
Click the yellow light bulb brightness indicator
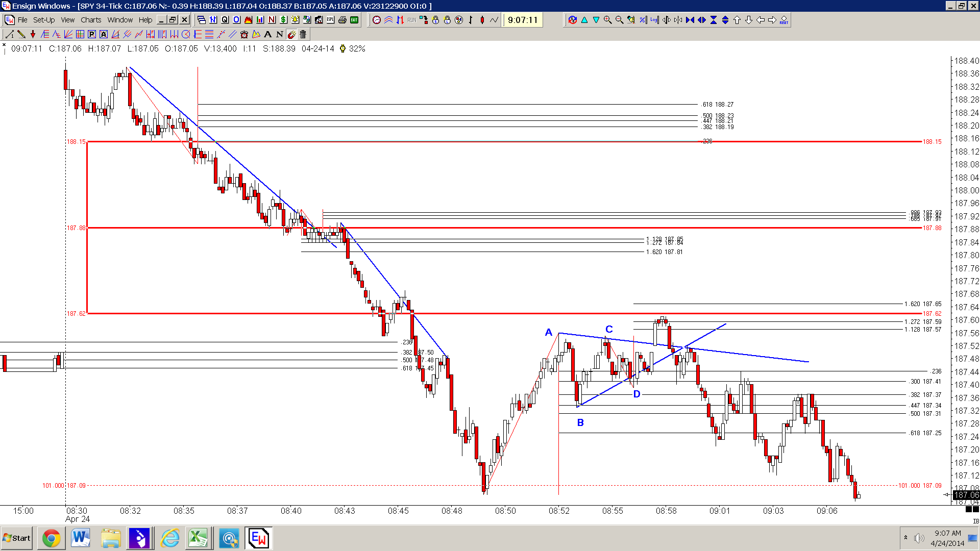click(x=342, y=48)
